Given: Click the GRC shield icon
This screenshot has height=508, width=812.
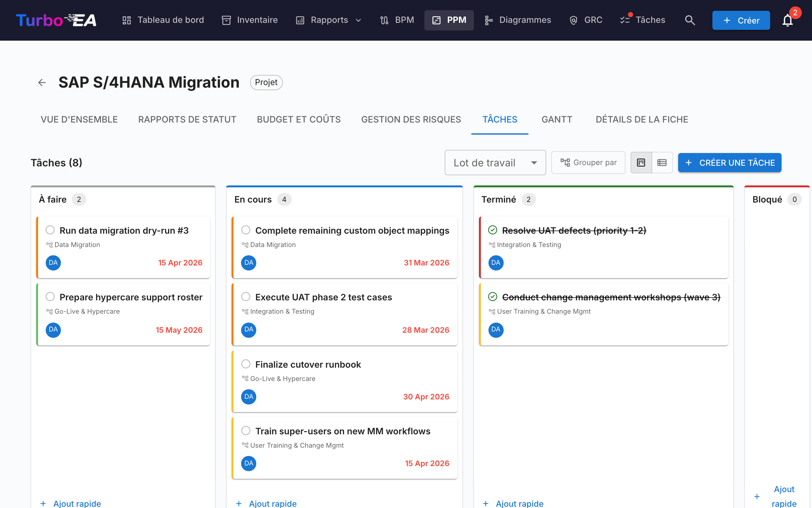Looking at the screenshot, I should [573, 20].
